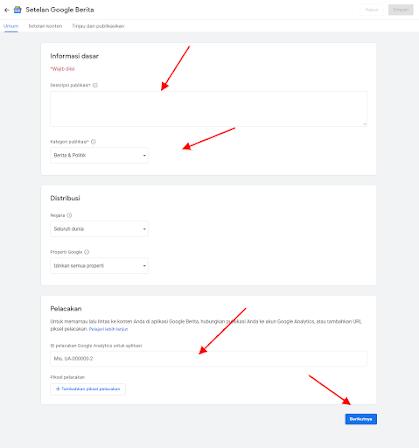Open the Izinkan semua properti dropdown
Image resolution: width=419 pixels, height=448 pixels.
(x=99, y=266)
